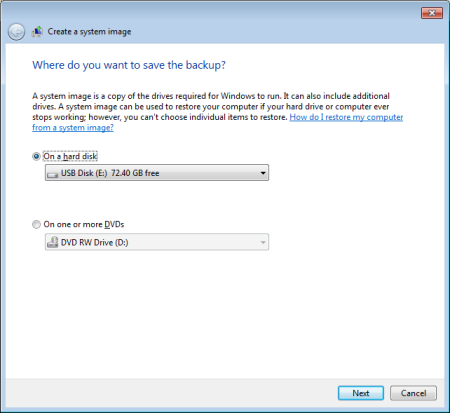
Task: Click the back arrow in title bar
Action: pyautogui.click(x=16, y=32)
